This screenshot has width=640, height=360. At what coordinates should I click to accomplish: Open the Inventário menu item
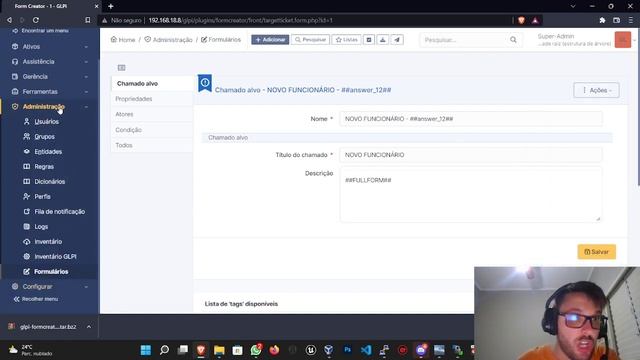(48, 242)
